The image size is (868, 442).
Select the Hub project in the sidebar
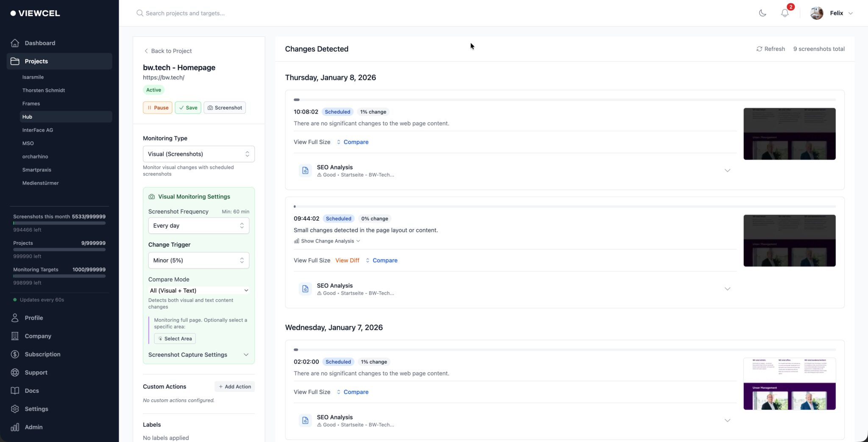pyautogui.click(x=27, y=116)
